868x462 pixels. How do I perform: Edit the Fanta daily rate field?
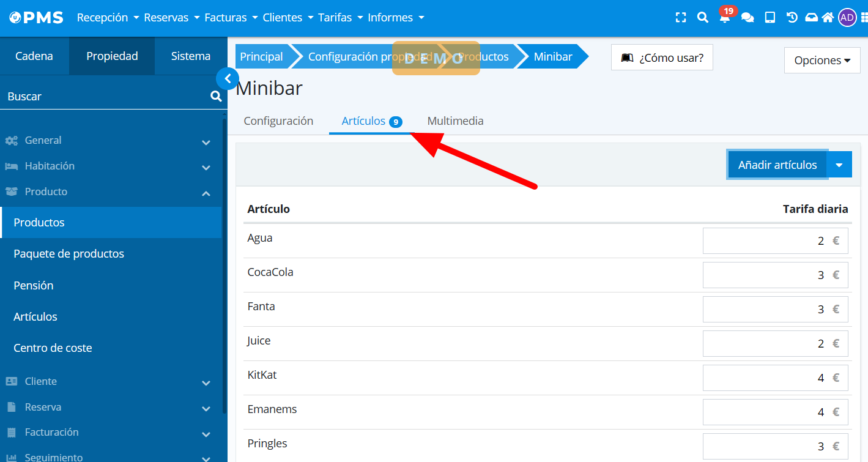pyautogui.click(x=775, y=310)
